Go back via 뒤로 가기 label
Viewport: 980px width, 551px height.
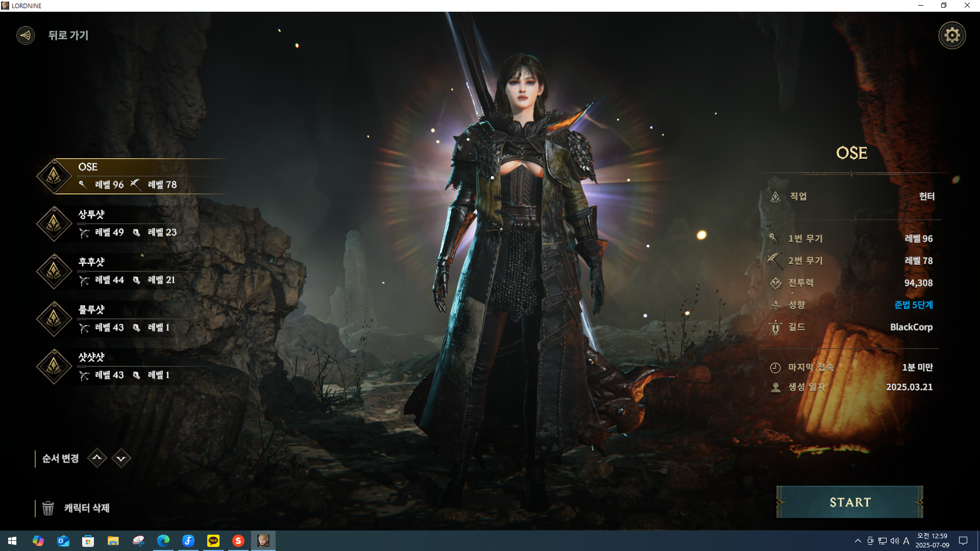[68, 35]
